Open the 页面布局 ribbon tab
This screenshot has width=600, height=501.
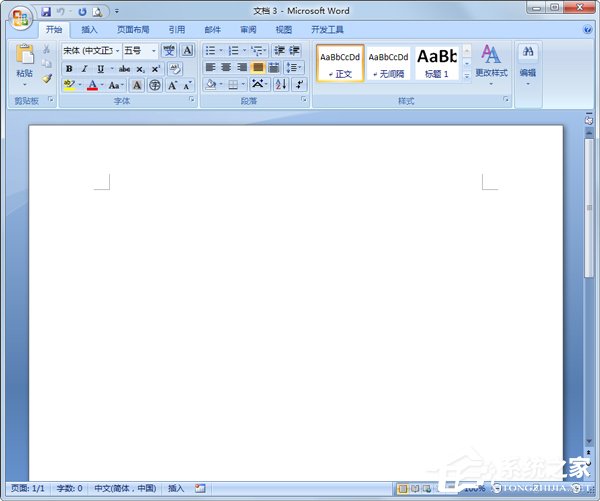[x=133, y=30]
